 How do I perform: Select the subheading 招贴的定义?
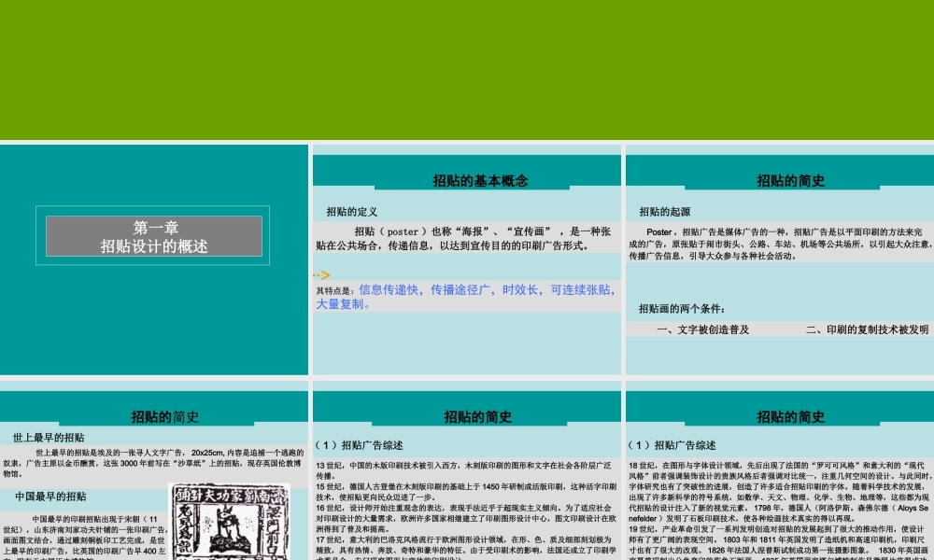pyautogui.click(x=351, y=212)
